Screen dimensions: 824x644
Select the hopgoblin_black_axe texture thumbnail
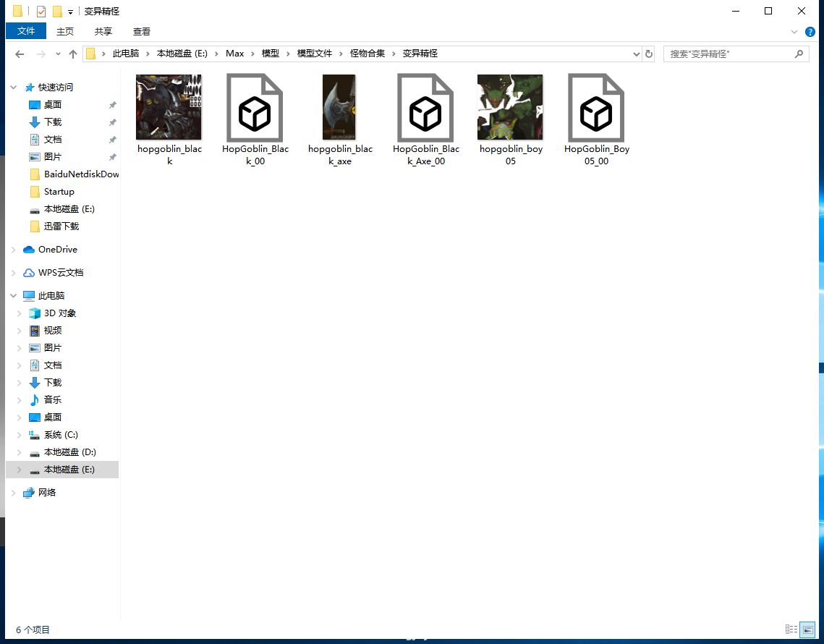tap(339, 109)
